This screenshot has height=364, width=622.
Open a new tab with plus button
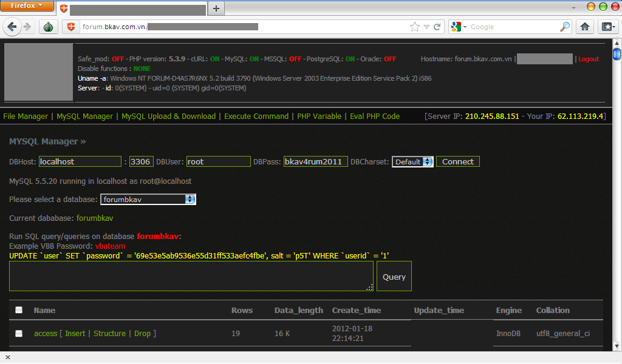point(216,8)
